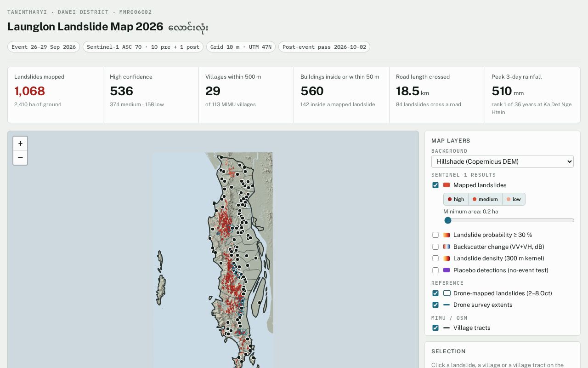This screenshot has height=368, width=588.
Task: Toggle the medium confidence filter
Action: (x=485, y=199)
